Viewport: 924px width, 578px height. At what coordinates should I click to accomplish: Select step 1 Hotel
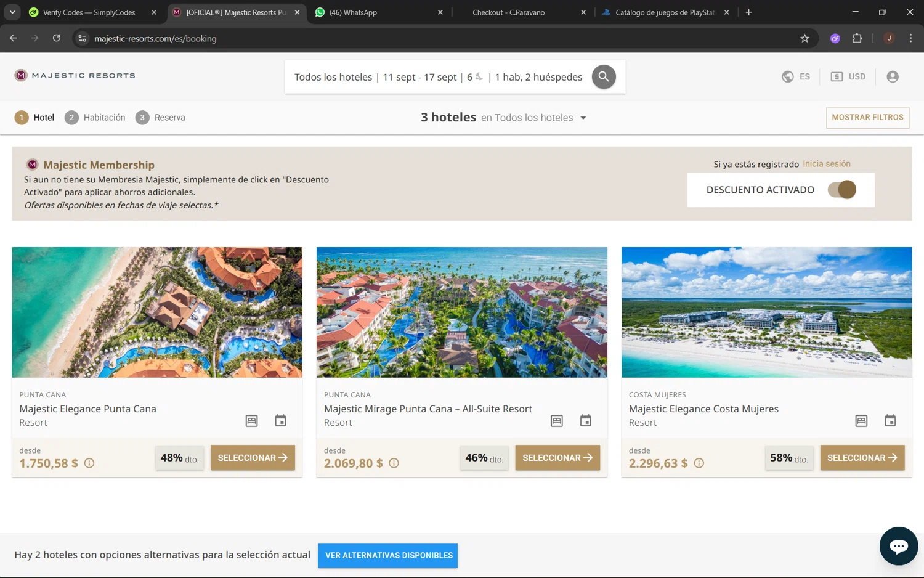(x=34, y=117)
